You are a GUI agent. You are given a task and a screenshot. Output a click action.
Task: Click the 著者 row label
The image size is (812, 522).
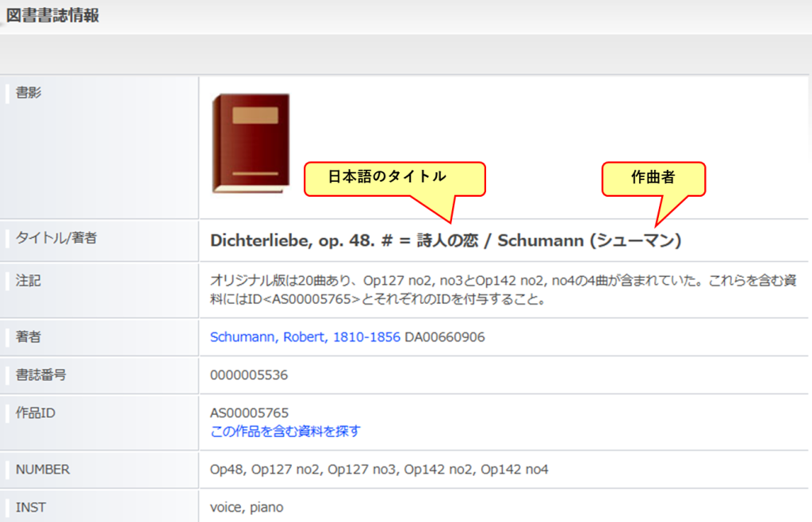(x=29, y=336)
